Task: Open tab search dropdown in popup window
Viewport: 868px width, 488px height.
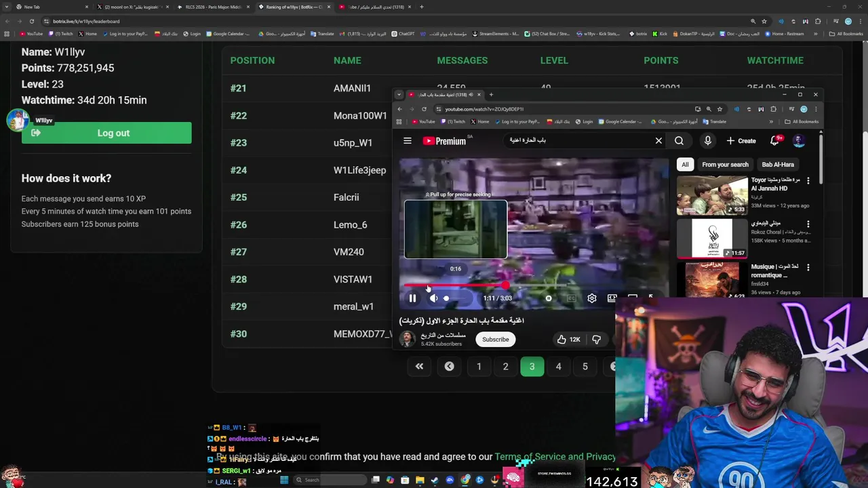Action: pyautogui.click(x=399, y=95)
